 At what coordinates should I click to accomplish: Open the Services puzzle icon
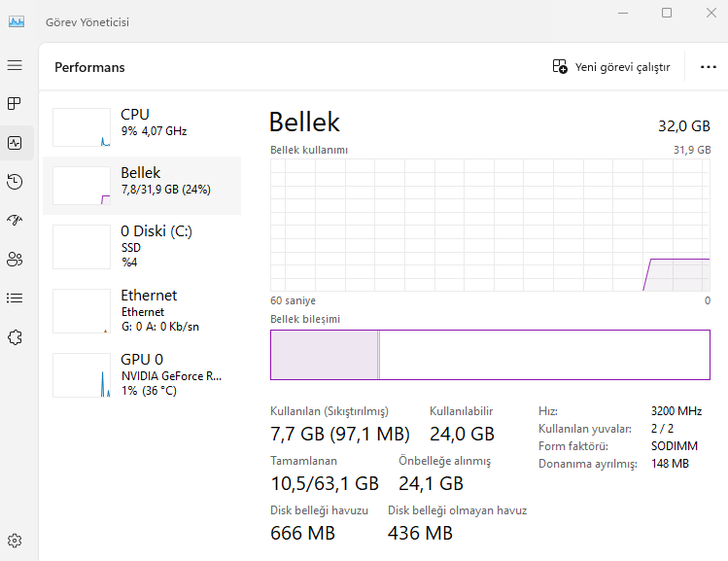point(15,336)
